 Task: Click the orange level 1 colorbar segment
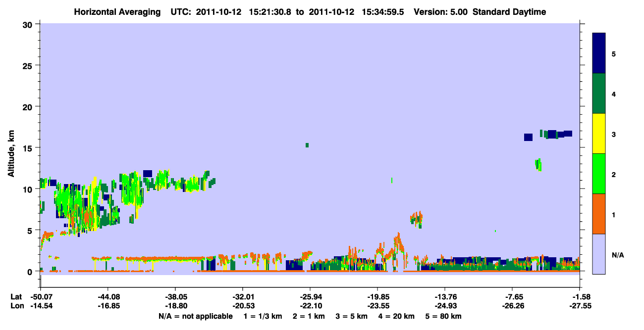point(599,214)
